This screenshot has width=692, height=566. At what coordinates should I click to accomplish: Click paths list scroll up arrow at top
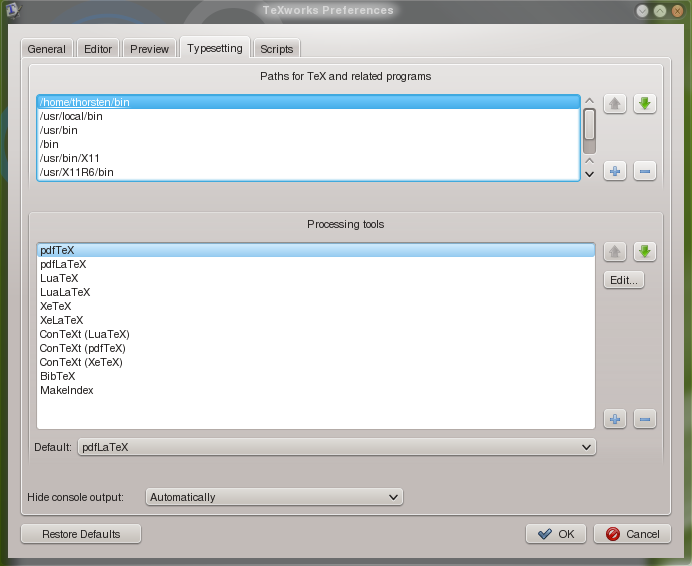pos(590,101)
